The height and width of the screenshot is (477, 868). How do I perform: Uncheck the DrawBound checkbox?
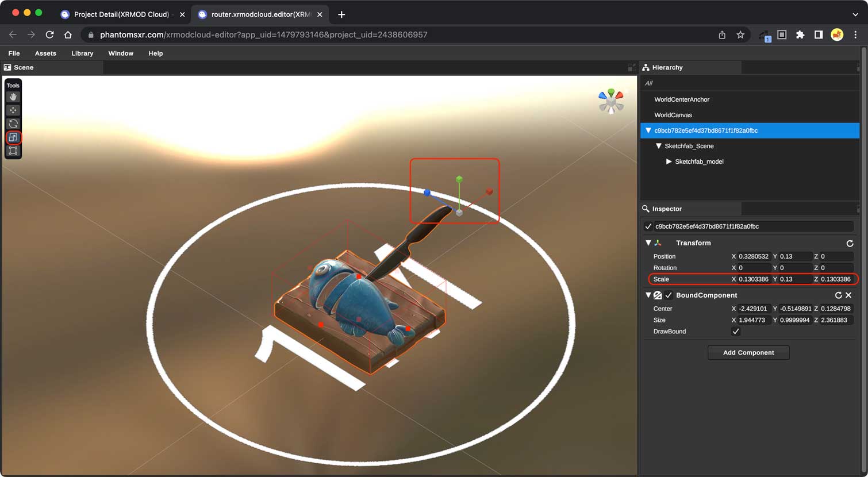pyautogui.click(x=736, y=332)
